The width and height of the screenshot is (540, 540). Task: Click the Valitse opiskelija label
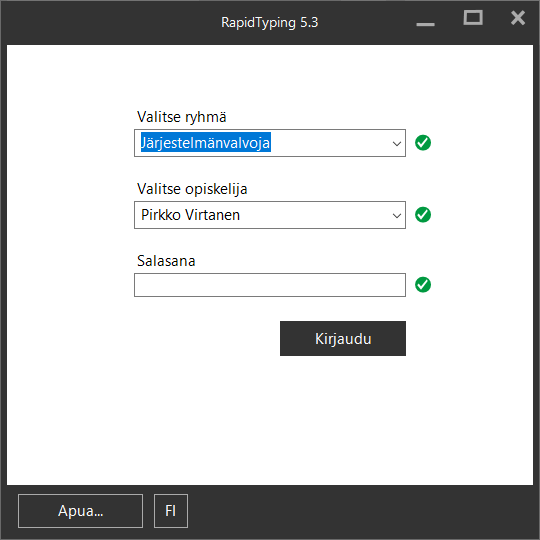click(192, 189)
